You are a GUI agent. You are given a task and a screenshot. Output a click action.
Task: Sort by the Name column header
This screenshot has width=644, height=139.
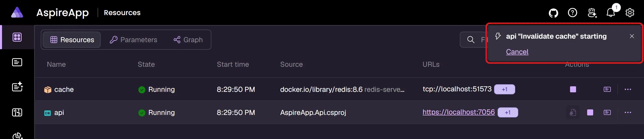[56, 64]
